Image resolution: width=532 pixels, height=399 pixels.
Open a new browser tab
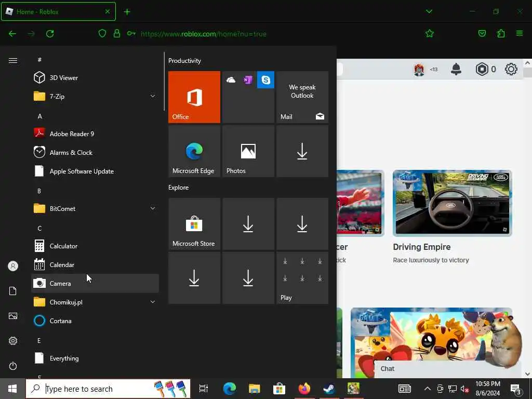(127, 12)
